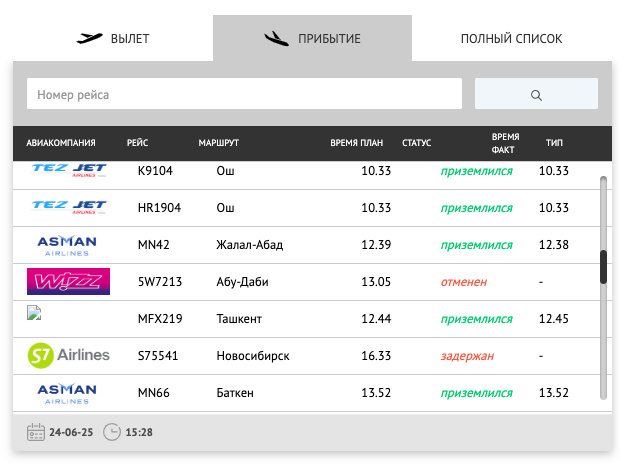Viewport: 624px width, 470px height.
Task: Click the flights list scrollbar thumb
Action: [603, 267]
